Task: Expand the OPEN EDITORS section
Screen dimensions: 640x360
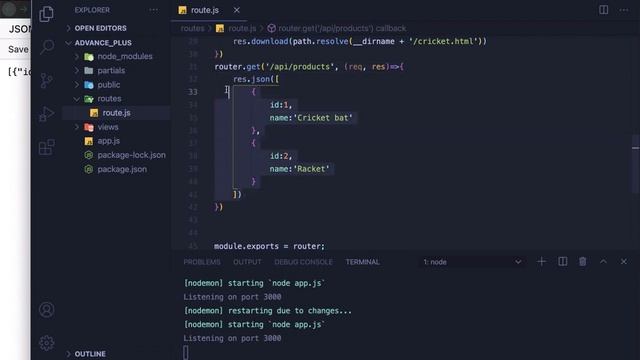Action: point(100,28)
